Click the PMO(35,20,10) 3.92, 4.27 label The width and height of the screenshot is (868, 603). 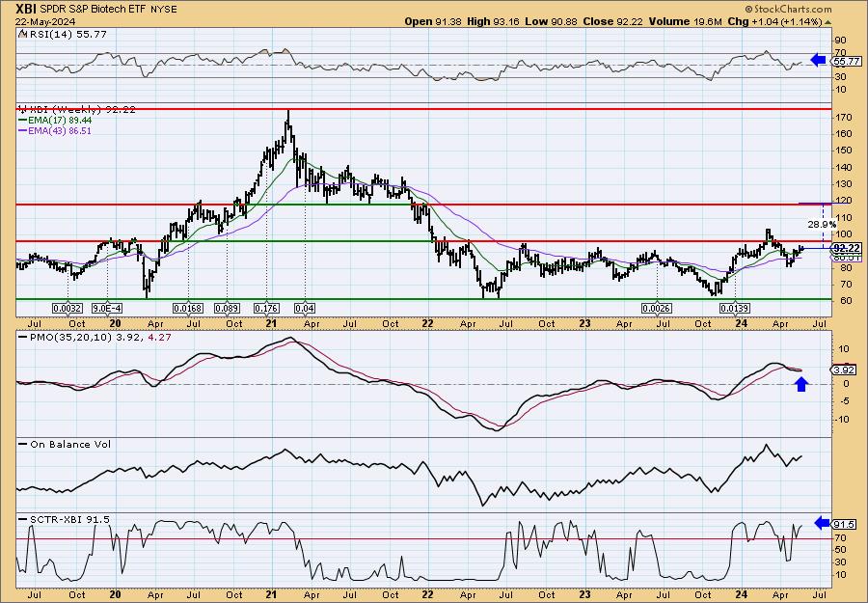97,337
